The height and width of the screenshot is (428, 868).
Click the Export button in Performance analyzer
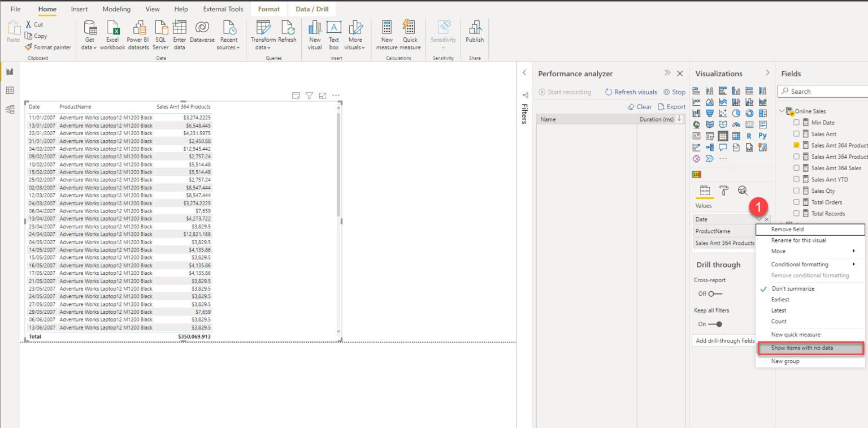coord(672,106)
